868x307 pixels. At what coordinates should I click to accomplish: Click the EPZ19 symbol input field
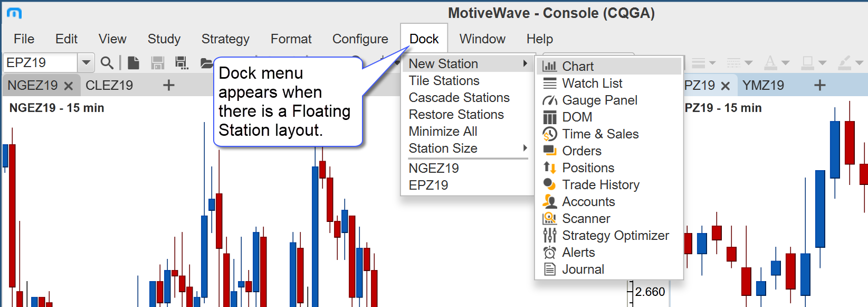[40, 63]
